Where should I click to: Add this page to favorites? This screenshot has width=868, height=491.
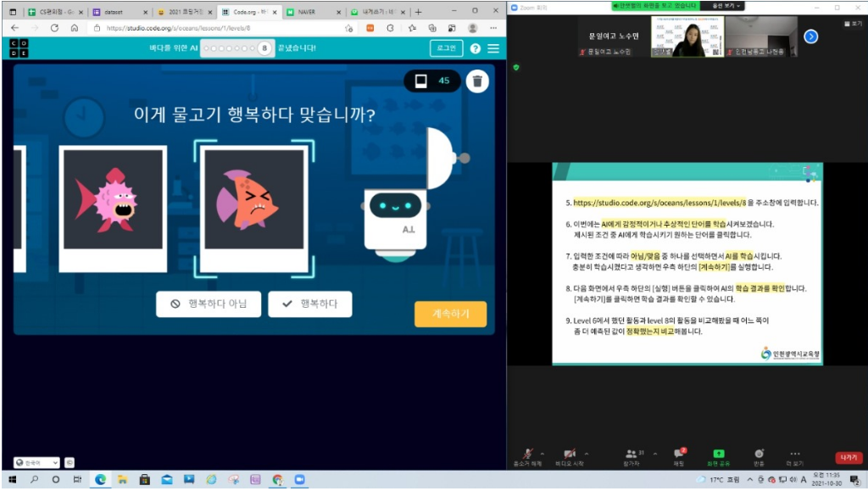[348, 28]
